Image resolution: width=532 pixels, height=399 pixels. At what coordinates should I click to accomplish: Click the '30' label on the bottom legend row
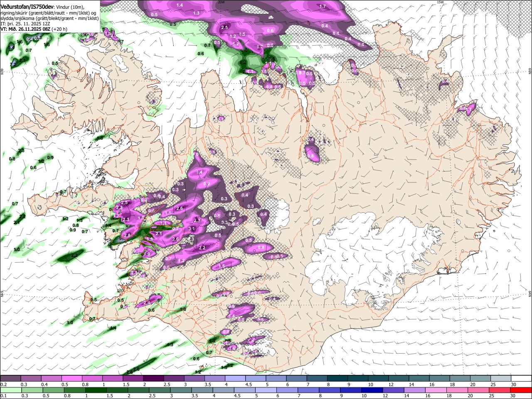click(513, 396)
